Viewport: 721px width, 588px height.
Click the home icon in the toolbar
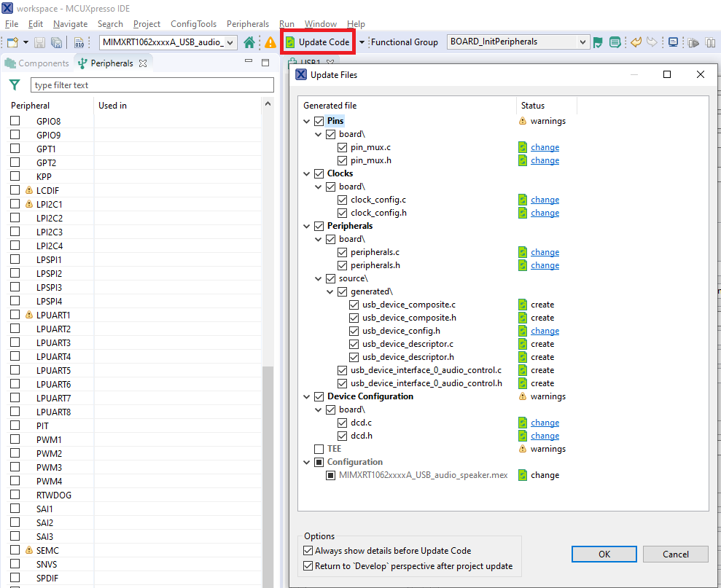(x=248, y=42)
